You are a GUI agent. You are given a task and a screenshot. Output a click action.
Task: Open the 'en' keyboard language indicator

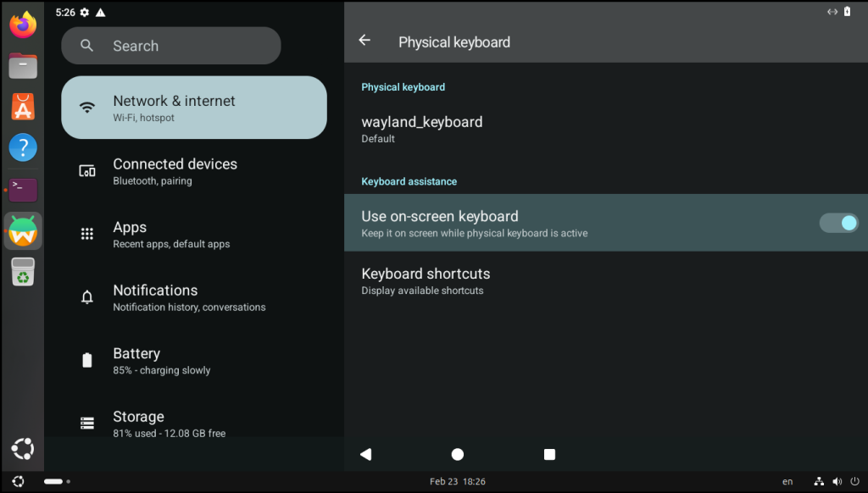(x=787, y=481)
